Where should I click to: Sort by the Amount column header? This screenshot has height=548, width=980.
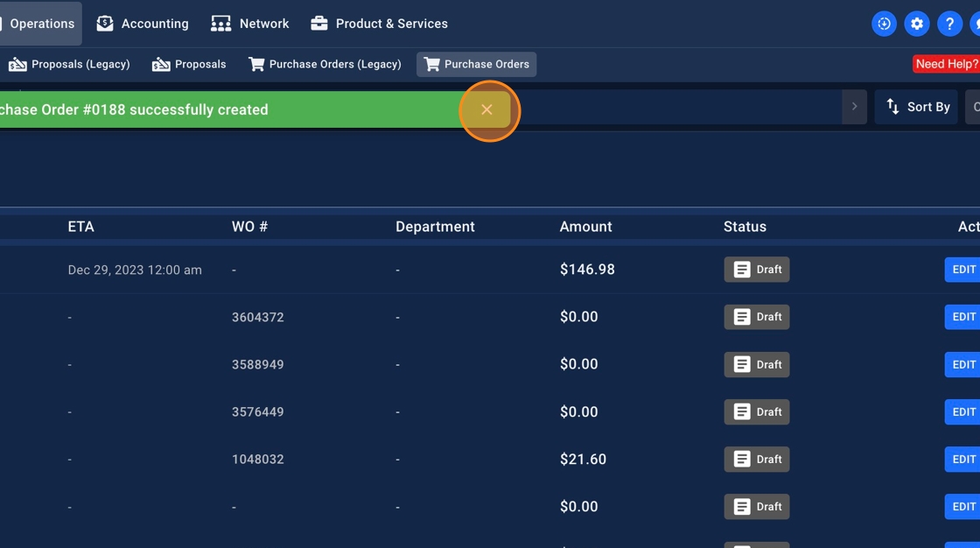click(x=585, y=227)
